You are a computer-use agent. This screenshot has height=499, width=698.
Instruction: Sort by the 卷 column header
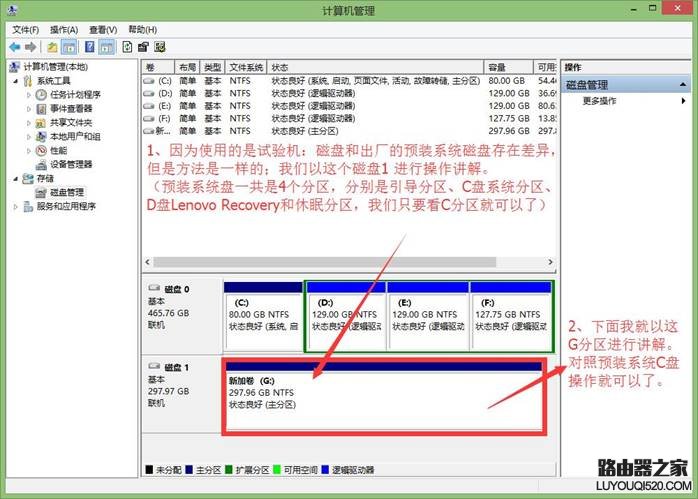coord(158,67)
